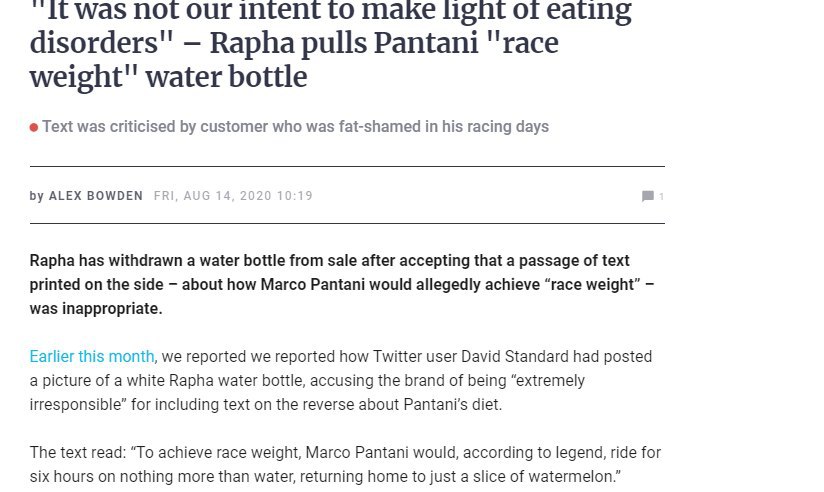Viewport: 824px width, 492px height.
Task: Click the bold intro paragraph about Rapha withdrawing
Action: [342, 284]
